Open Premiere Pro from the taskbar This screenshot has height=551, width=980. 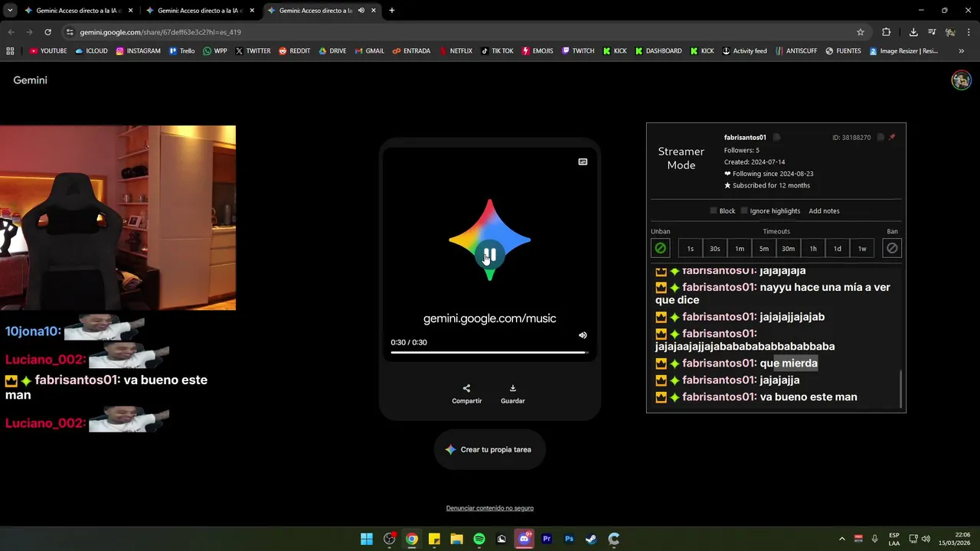(x=547, y=539)
